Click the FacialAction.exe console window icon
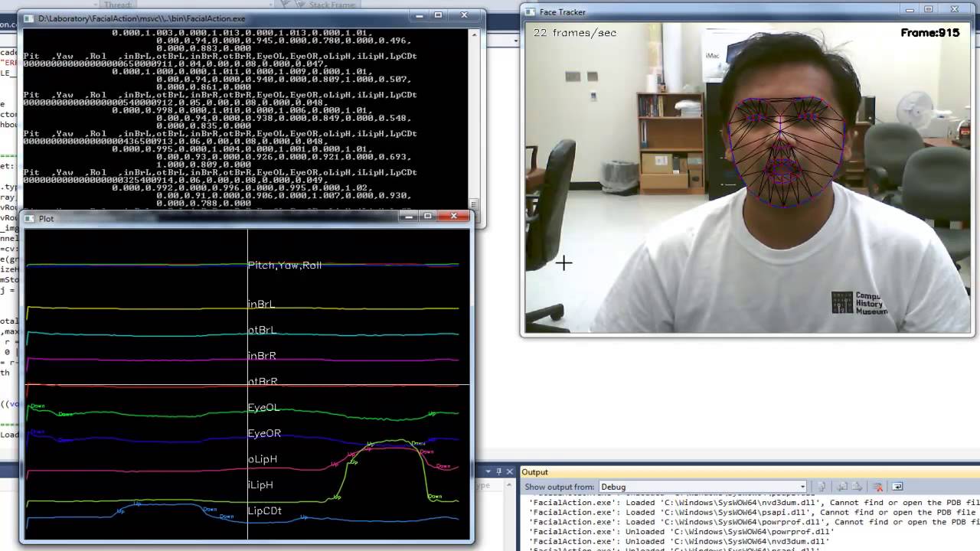The height and width of the screenshot is (551, 980). pyautogui.click(x=29, y=18)
